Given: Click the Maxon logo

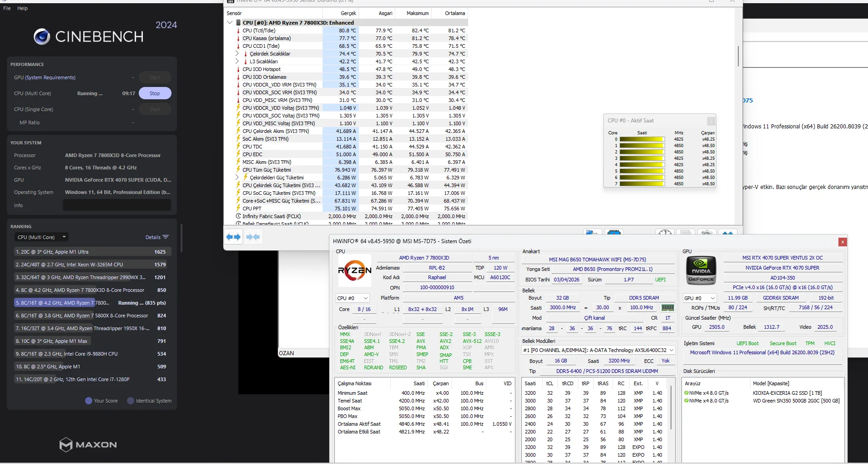Looking at the screenshot, I should coord(88,444).
